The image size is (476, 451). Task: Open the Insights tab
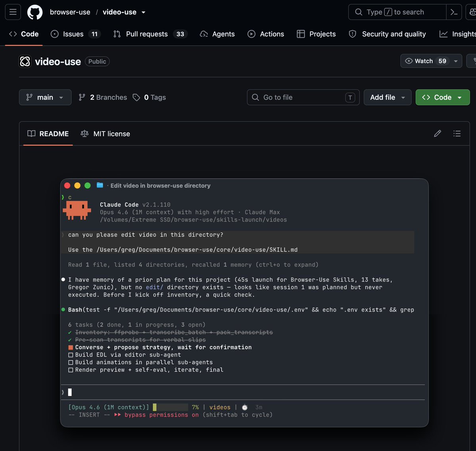pyautogui.click(x=458, y=34)
